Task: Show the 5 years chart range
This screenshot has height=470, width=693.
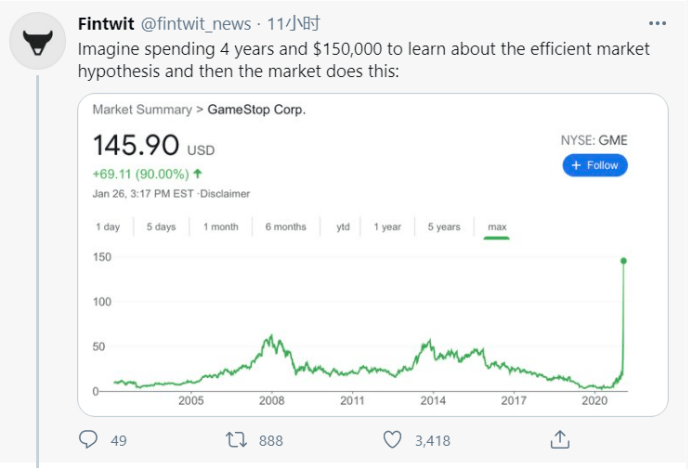Action: pyautogui.click(x=444, y=227)
